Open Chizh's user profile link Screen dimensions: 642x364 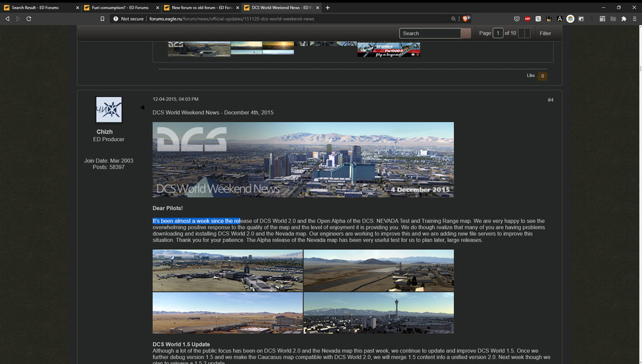(105, 132)
